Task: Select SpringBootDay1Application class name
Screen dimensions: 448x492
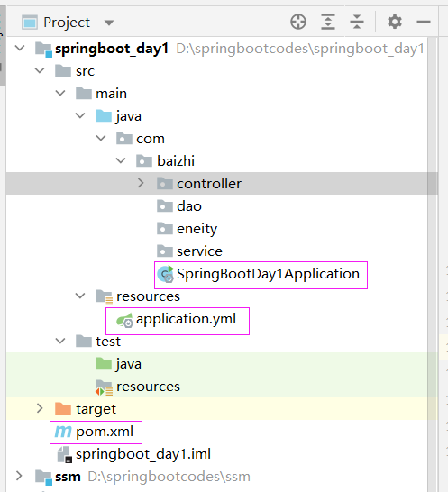Action: 268,274
